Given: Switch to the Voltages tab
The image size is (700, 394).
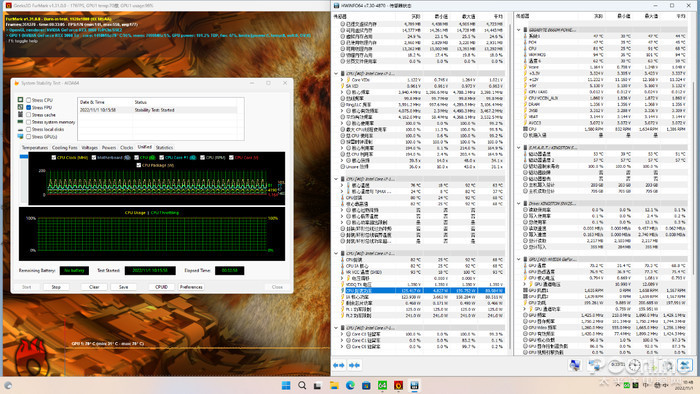Looking at the screenshot, I should pyautogui.click(x=89, y=147).
